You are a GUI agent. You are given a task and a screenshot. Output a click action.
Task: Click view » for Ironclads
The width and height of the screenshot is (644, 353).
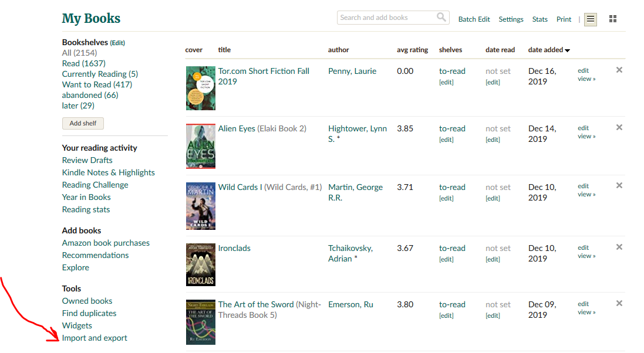(x=585, y=255)
